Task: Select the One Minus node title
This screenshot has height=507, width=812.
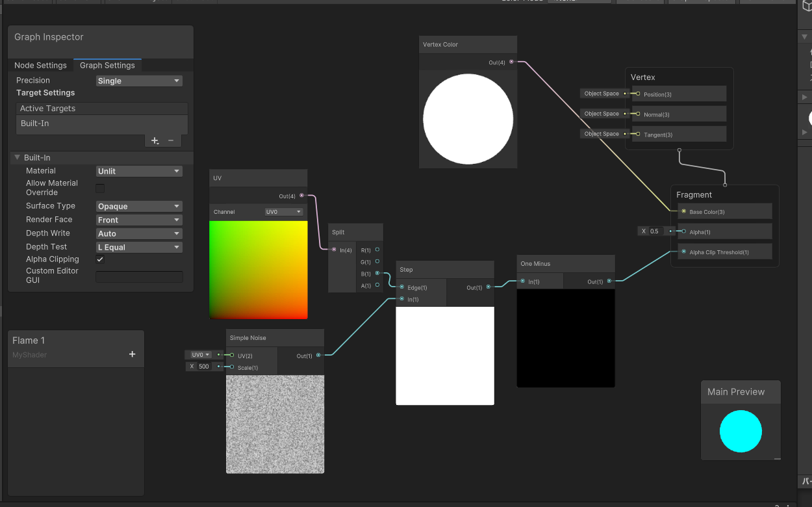Action: click(535, 264)
